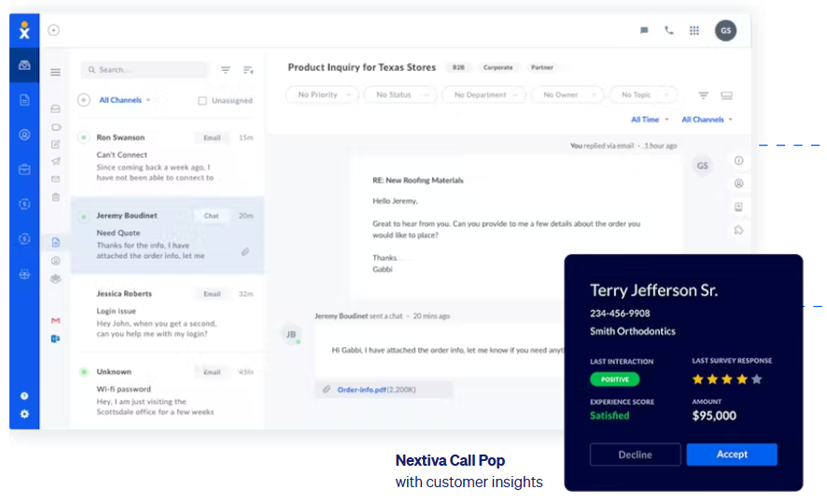Select the Unknown sender status circle
Viewport: 827px width, 504px height.
pyautogui.click(x=83, y=371)
